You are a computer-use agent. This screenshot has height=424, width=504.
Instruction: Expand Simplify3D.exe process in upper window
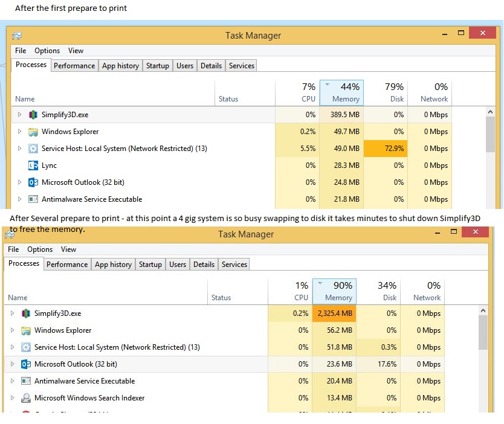tap(19, 115)
